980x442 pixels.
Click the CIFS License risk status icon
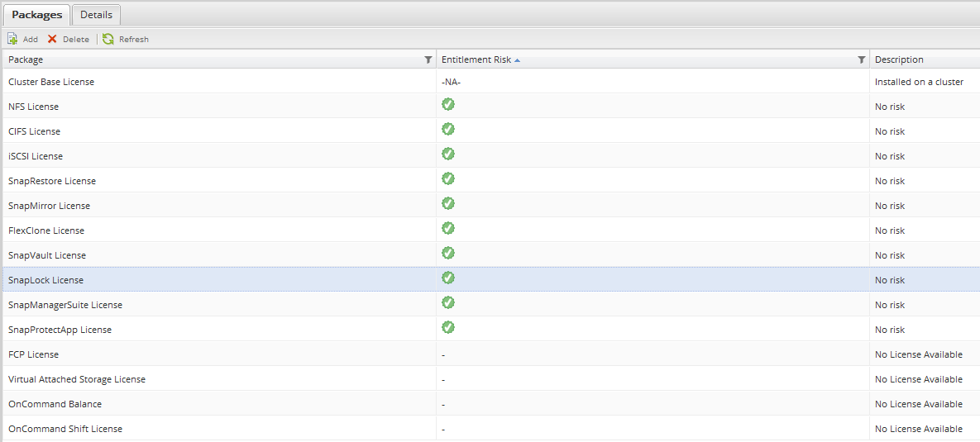pos(448,129)
